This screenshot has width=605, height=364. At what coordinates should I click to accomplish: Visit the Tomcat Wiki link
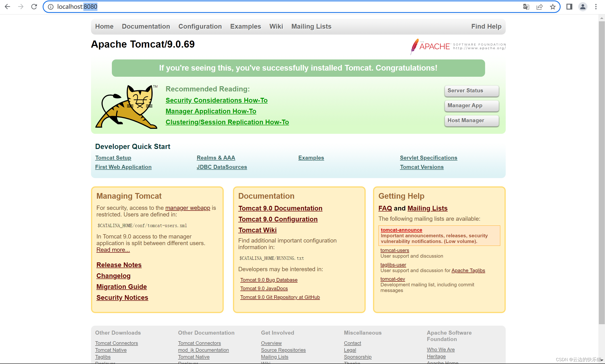[x=257, y=230]
